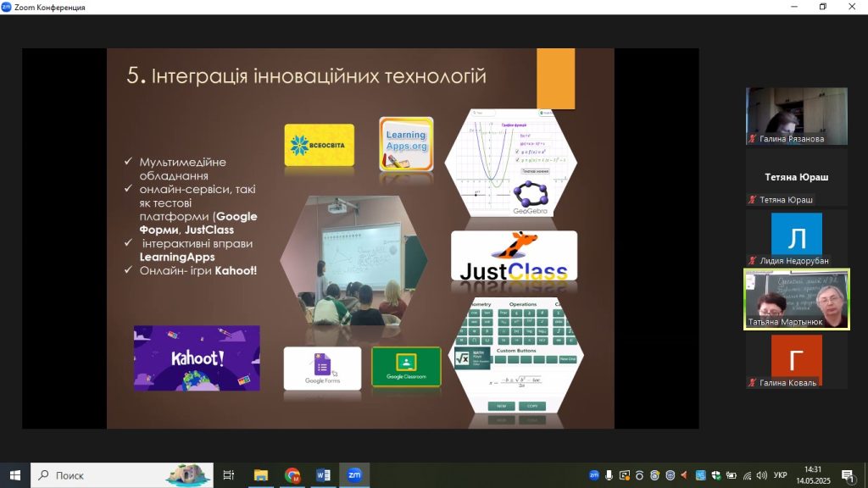868x488 pixels.
Task: Select Галина Коваль's participant tile
Action: click(x=797, y=360)
